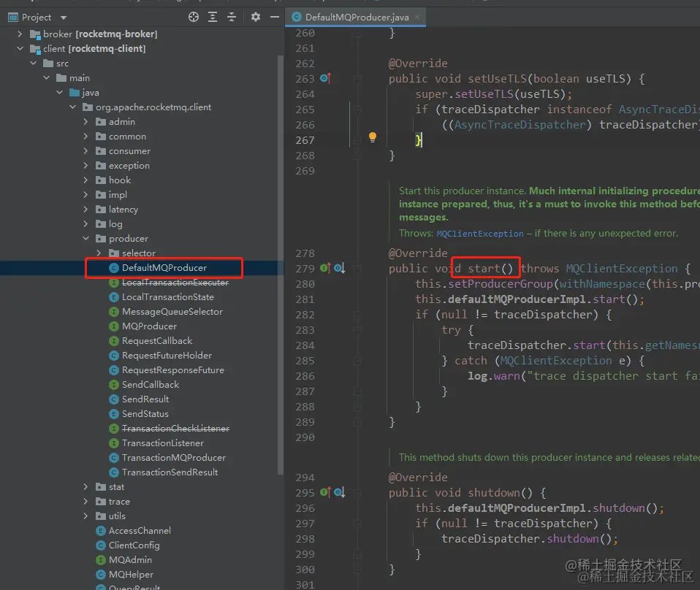Collapse the client [rocketmq-client] module

[20, 49]
